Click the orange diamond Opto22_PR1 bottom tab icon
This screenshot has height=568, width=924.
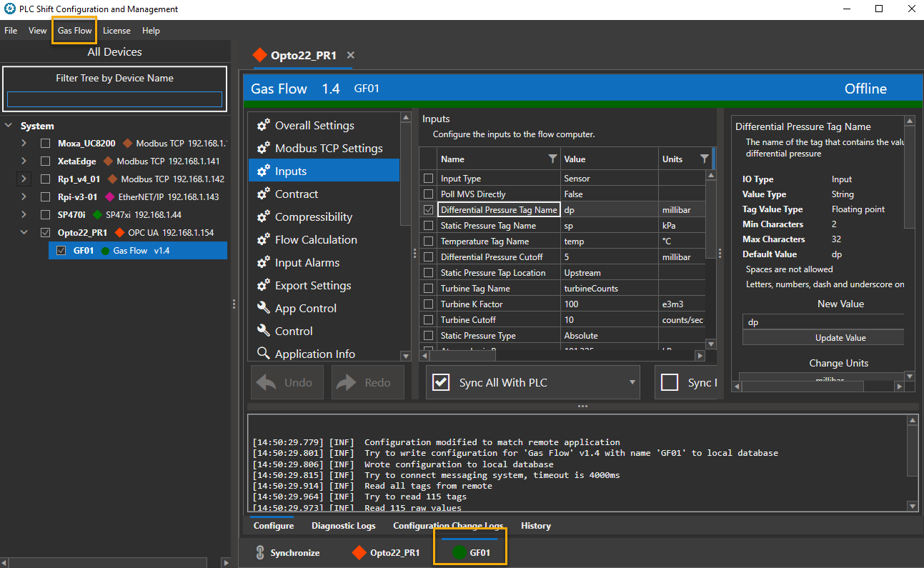click(x=359, y=553)
